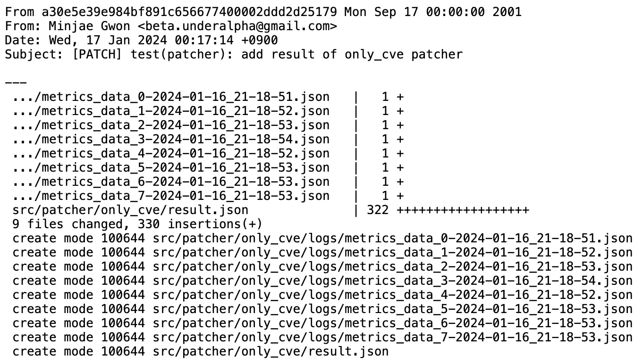
Task: Click "only_cve patcher" in the subject
Action: point(404,54)
